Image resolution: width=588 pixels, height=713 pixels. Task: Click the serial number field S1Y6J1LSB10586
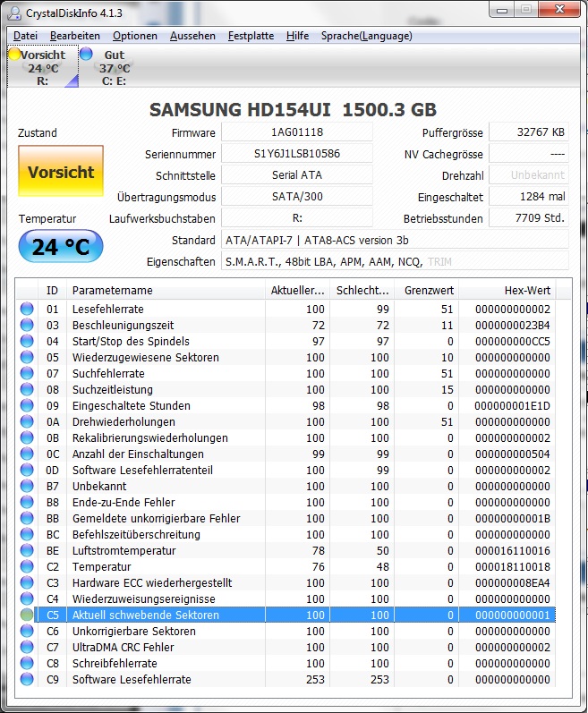(x=297, y=154)
